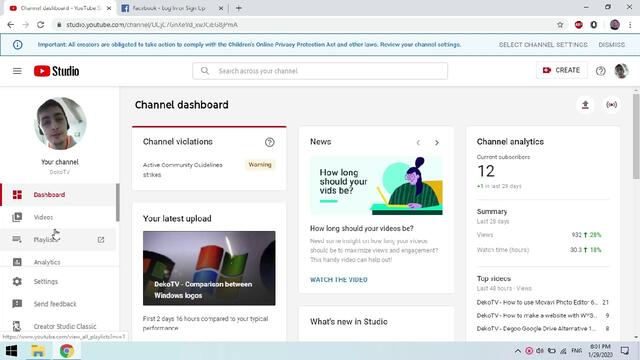This screenshot has width=640, height=360.
Task: Click the Views 932 summary row
Action: click(539, 235)
